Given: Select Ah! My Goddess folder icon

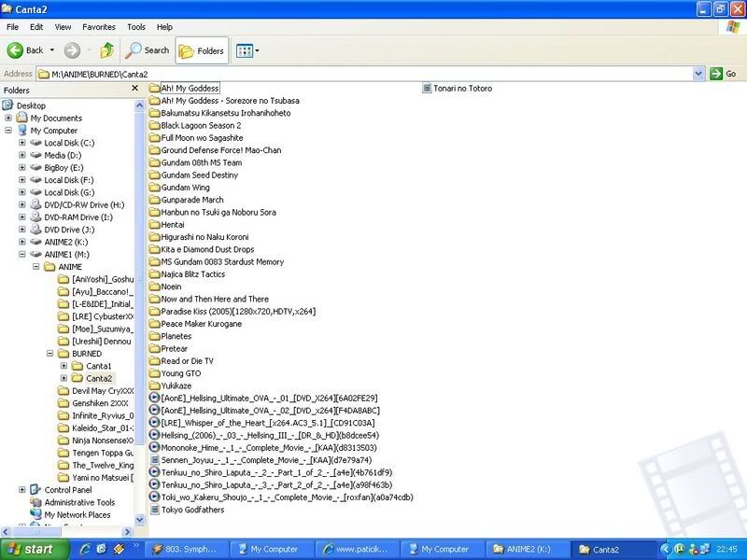Looking at the screenshot, I should tap(154, 88).
